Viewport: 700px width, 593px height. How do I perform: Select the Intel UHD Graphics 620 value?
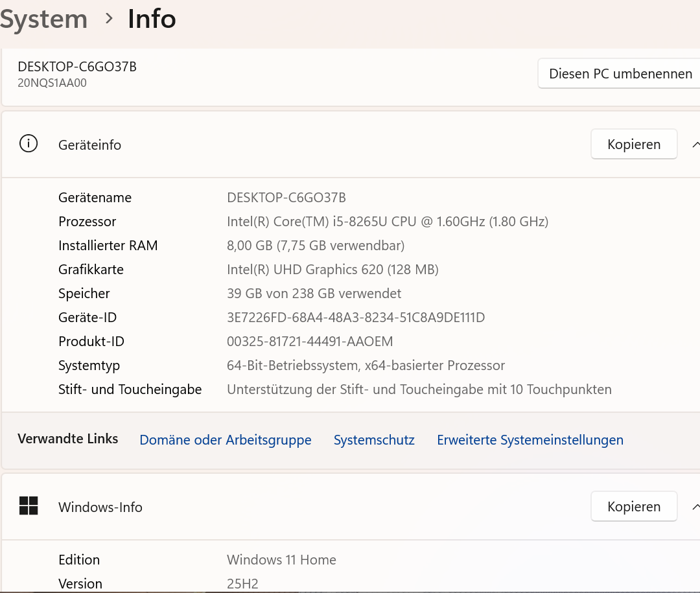(332, 270)
